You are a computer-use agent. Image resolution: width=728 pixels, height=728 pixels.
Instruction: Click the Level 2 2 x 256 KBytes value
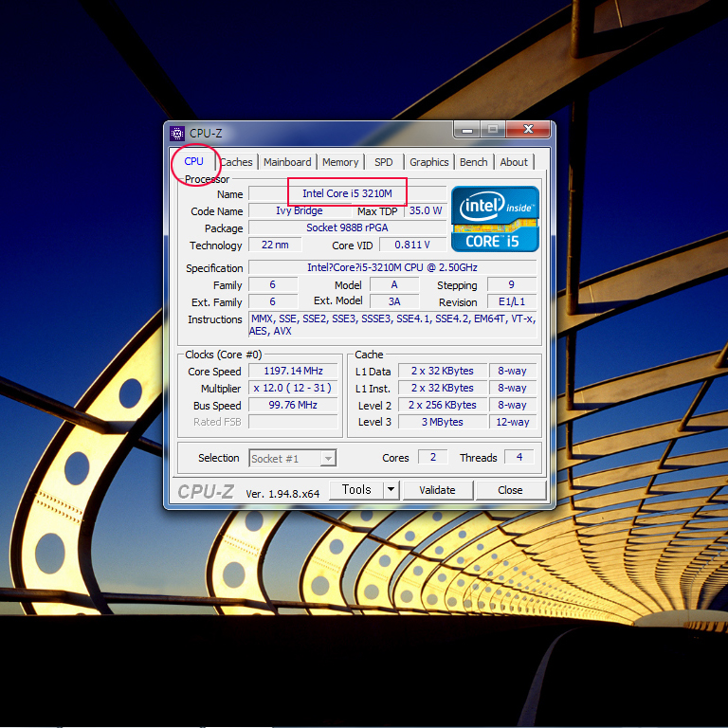(x=443, y=405)
